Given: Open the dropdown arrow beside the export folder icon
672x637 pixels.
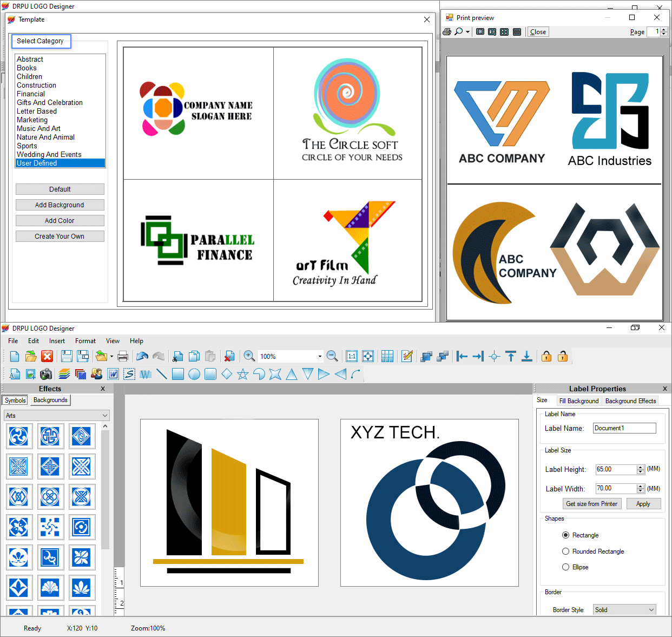Looking at the screenshot, I should 111,356.
